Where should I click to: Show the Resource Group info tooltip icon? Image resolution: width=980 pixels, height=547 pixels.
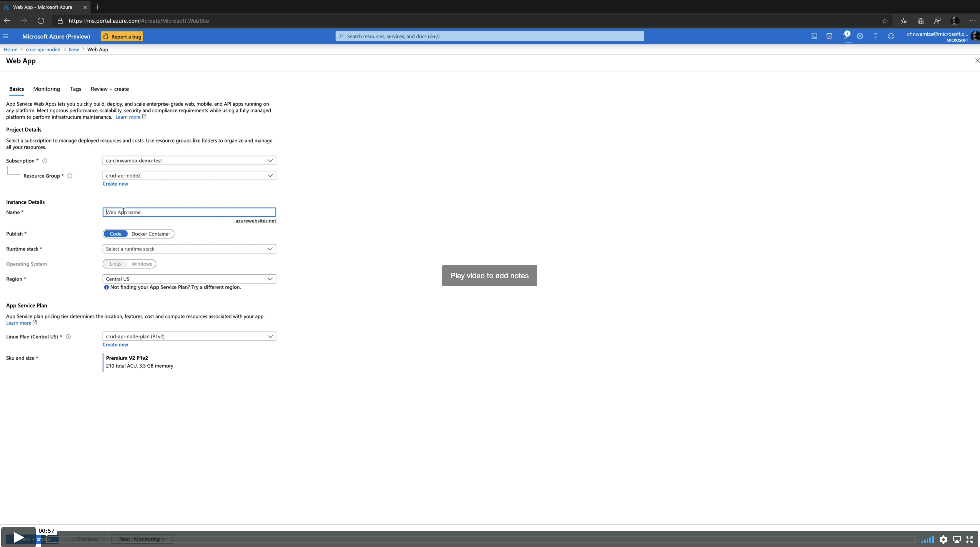[x=70, y=176]
